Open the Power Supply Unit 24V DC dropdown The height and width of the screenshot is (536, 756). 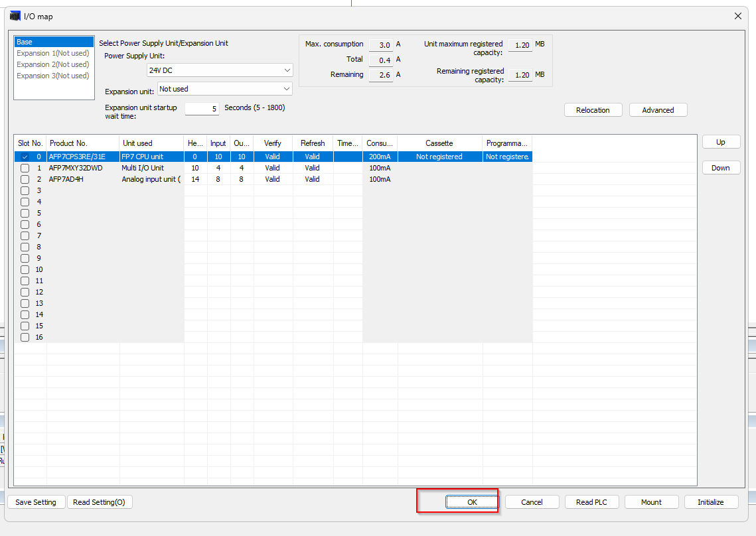(220, 70)
